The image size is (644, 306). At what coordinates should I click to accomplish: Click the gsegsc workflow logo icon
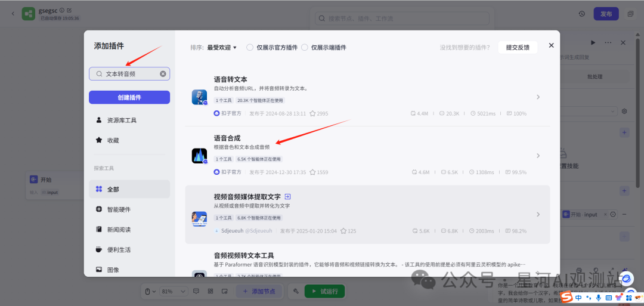point(29,14)
